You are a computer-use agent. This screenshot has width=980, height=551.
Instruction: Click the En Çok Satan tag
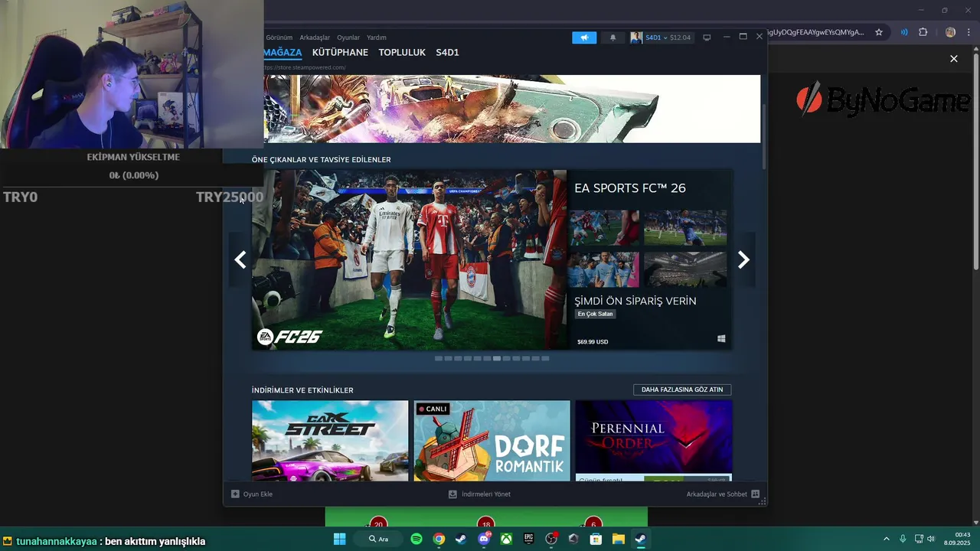coord(596,314)
